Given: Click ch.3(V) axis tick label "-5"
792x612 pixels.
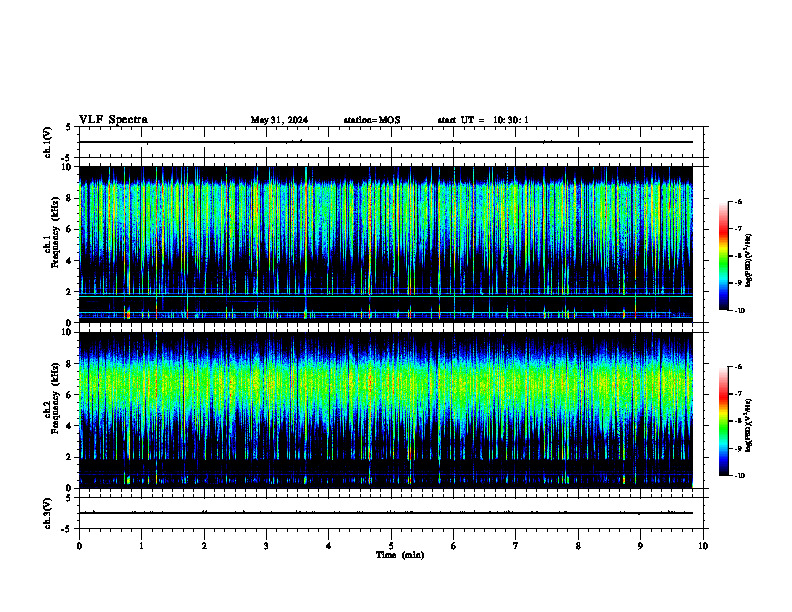Looking at the screenshot, I should click(67, 529).
